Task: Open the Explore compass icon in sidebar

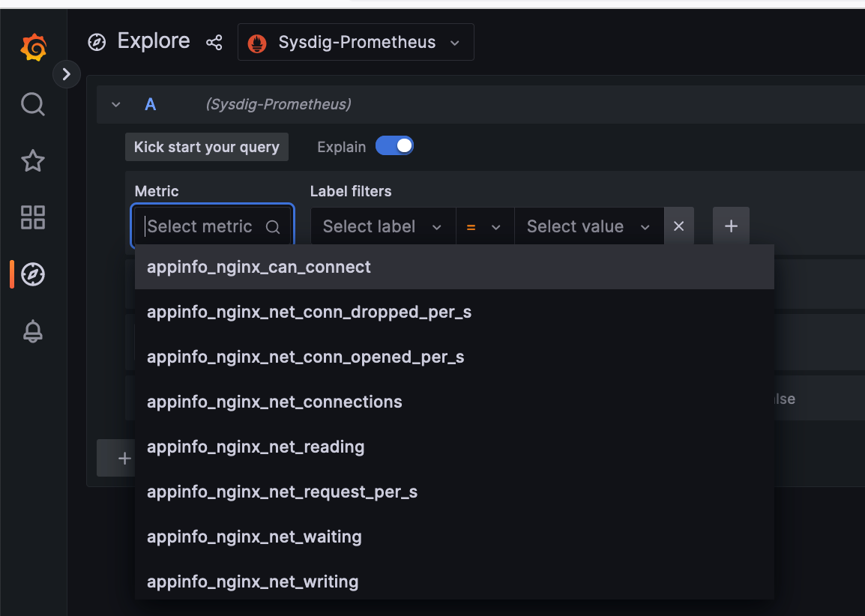Action: coord(32,274)
